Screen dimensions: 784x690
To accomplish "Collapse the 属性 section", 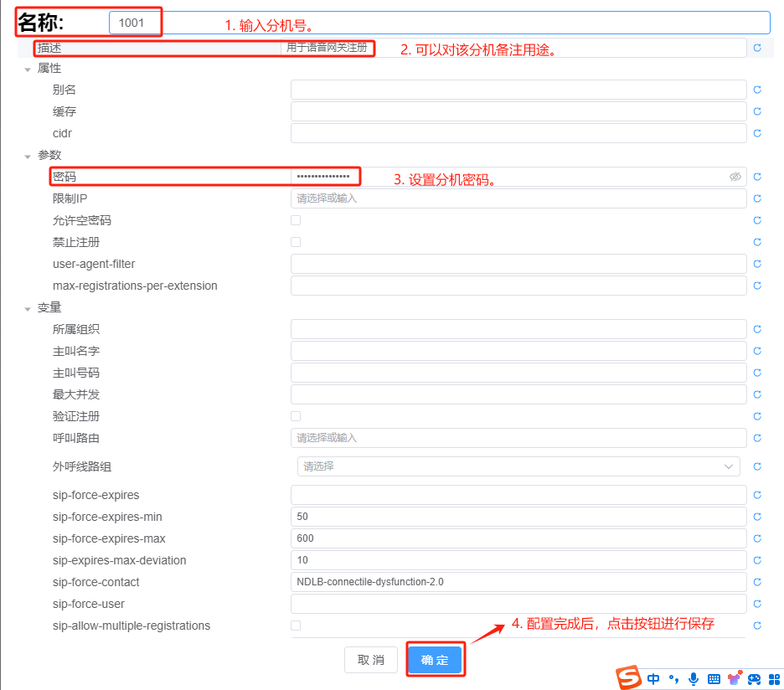I will tap(28, 69).
